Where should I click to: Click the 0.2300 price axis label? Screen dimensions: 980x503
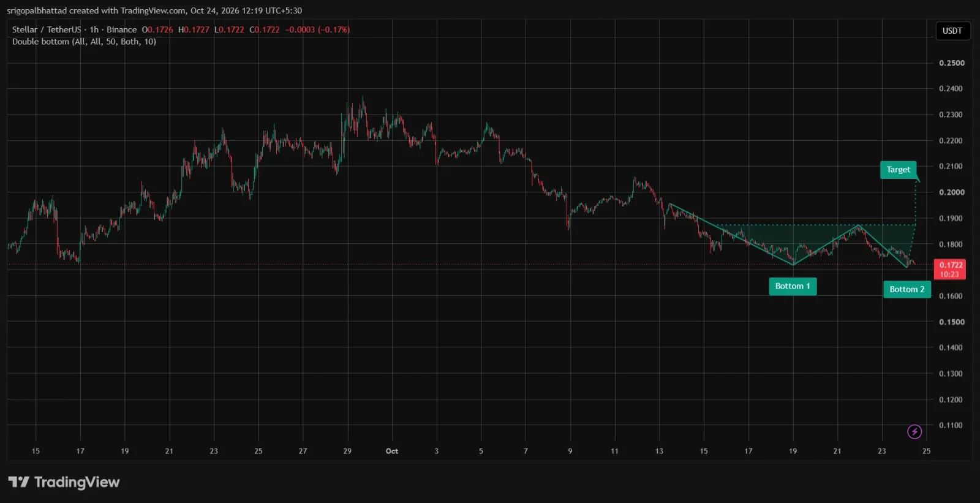(x=952, y=115)
